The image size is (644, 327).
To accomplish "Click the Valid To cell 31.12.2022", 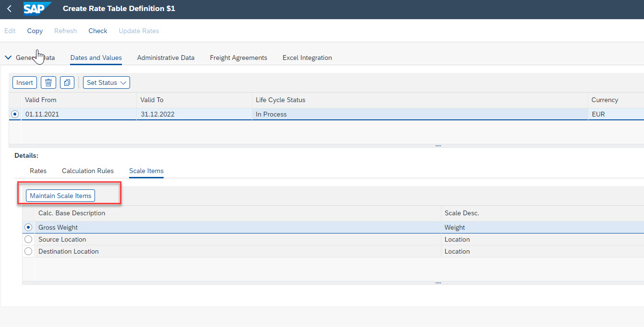I will [157, 114].
